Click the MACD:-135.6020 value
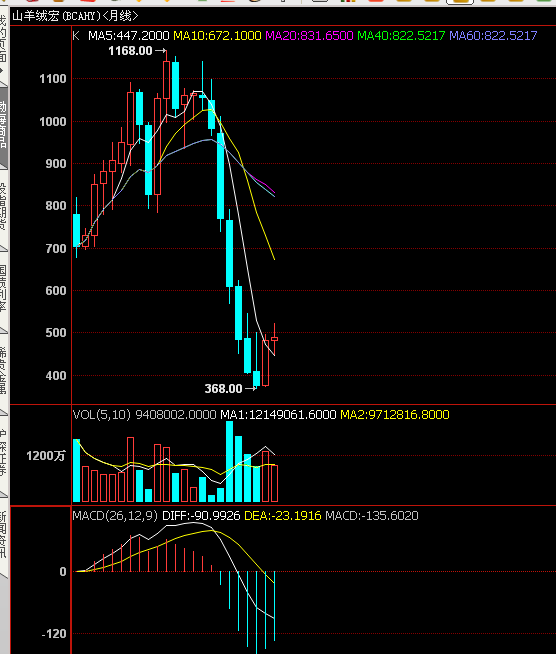The image size is (556, 654). pos(372,516)
